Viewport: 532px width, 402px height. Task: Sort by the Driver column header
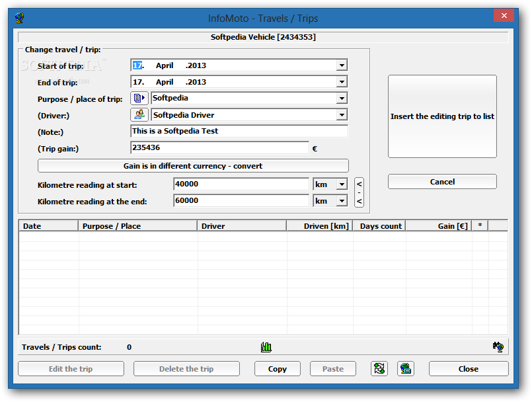[x=242, y=226]
